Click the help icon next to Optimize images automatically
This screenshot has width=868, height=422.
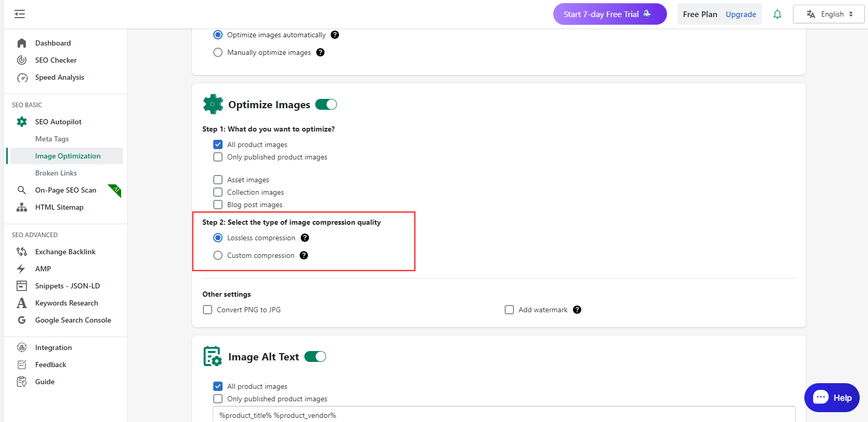pyautogui.click(x=335, y=35)
